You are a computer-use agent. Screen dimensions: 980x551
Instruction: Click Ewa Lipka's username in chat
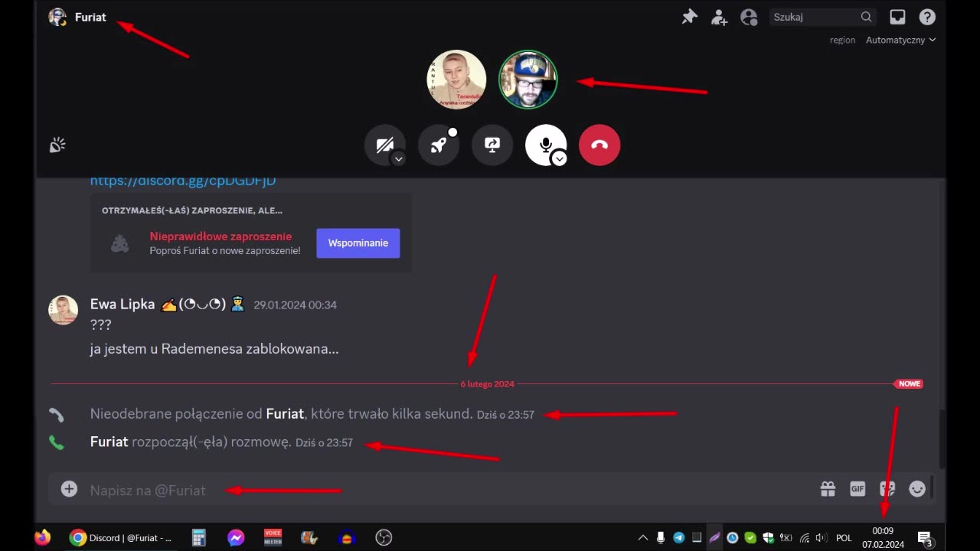point(122,305)
